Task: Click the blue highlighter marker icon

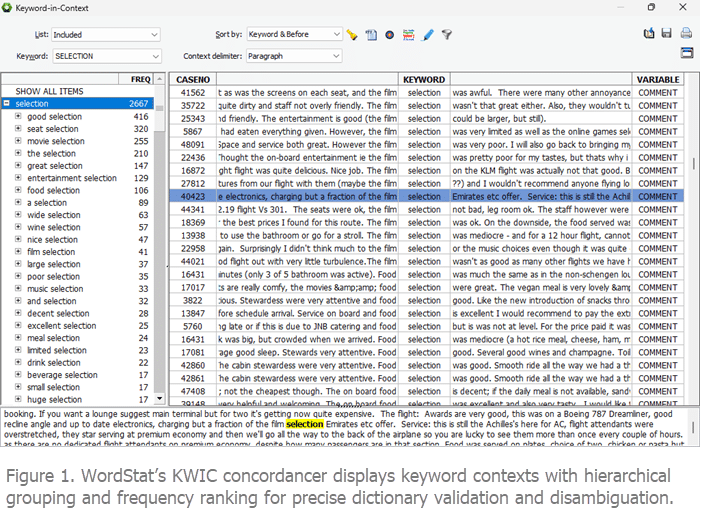Action: click(x=428, y=34)
